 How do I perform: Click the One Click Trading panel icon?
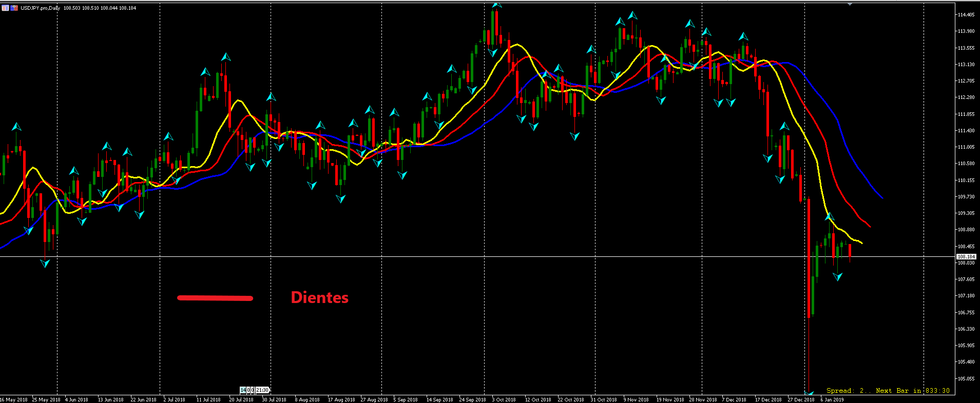5,8
